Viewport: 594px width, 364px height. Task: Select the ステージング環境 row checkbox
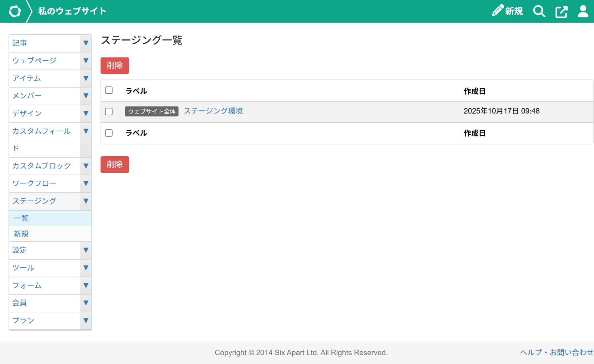pos(109,112)
